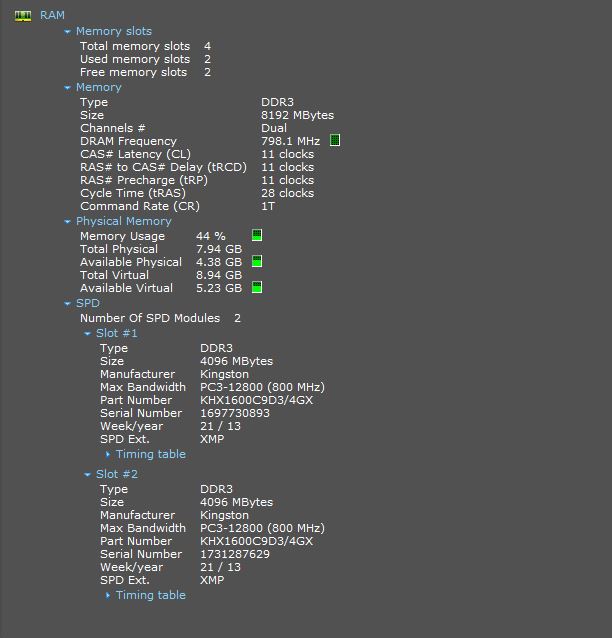
Task: Expand Timing table arrow under Slot #1
Action: (108, 454)
